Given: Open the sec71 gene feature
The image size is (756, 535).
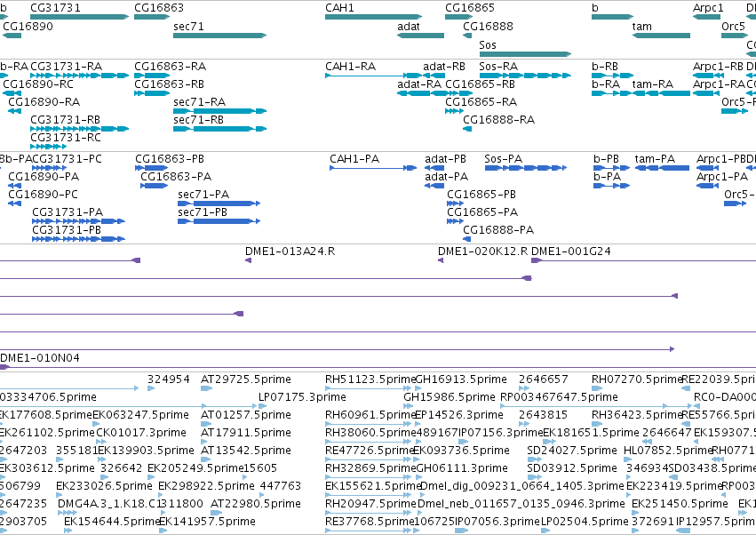Looking at the screenshot, I should (219, 36).
